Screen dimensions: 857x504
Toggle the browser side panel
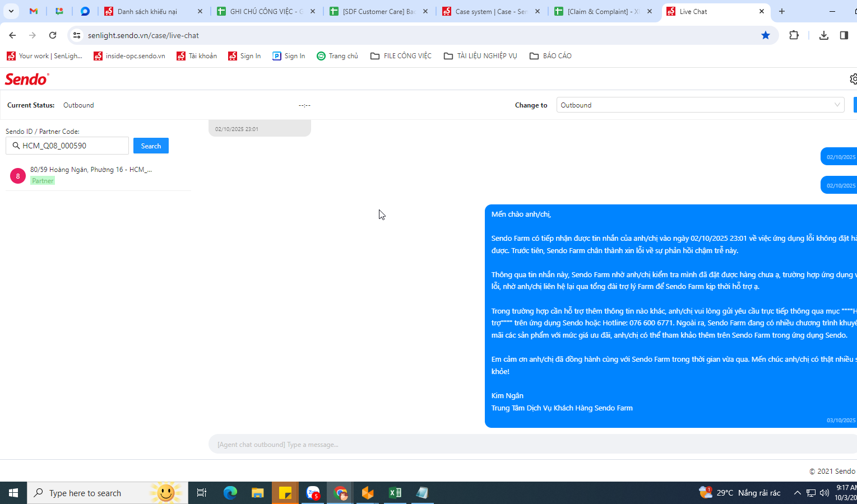844,35
